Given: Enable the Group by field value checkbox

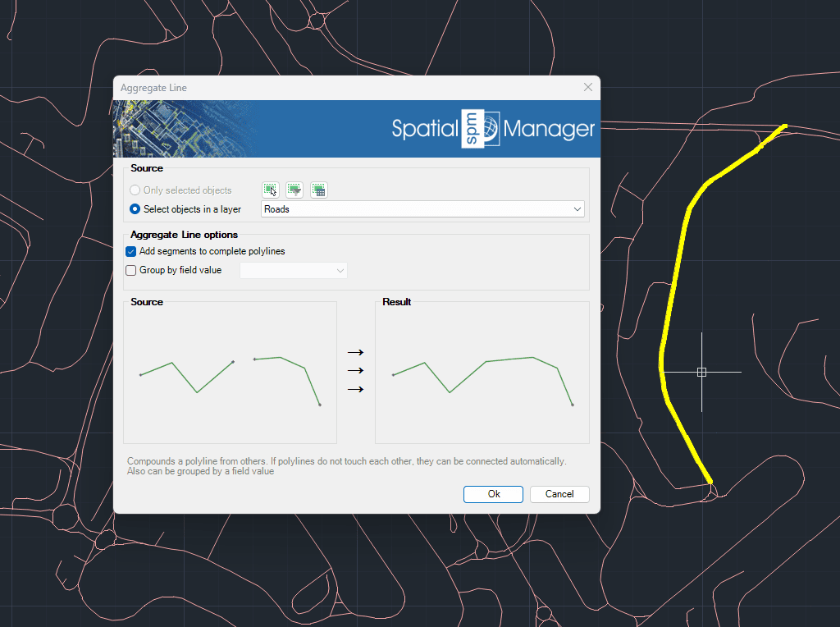Looking at the screenshot, I should click(x=130, y=270).
